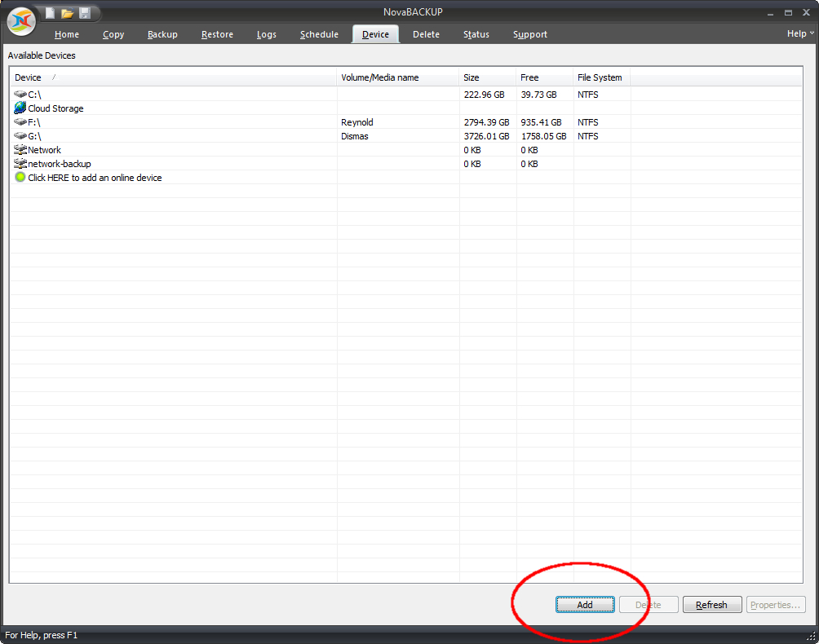
Task: Select the Cloud Storage row text
Action: pyautogui.click(x=56, y=108)
